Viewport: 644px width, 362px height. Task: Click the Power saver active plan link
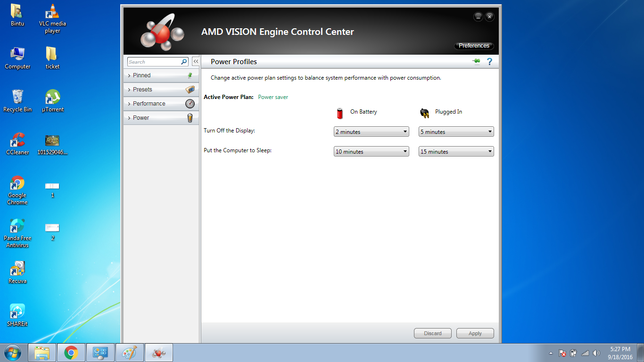(273, 97)
